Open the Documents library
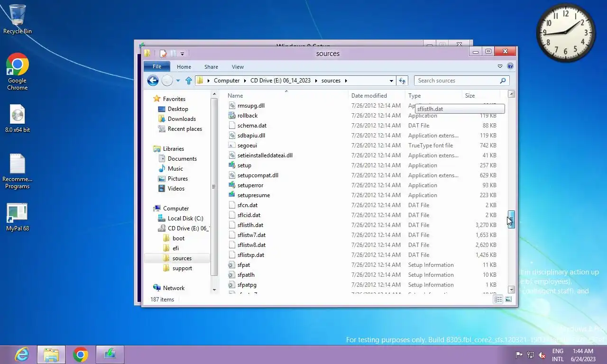Viewport: 607px width, 364px height. click(182, 159)
